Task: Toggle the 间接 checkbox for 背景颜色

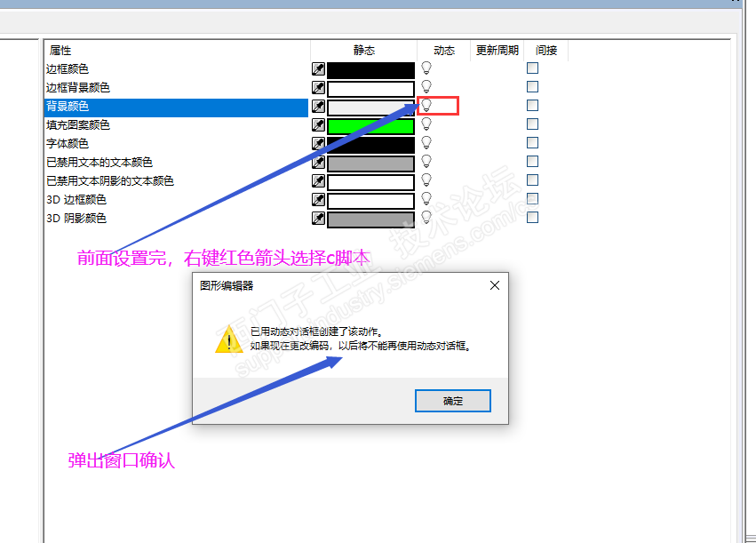Action: (532, 105)
